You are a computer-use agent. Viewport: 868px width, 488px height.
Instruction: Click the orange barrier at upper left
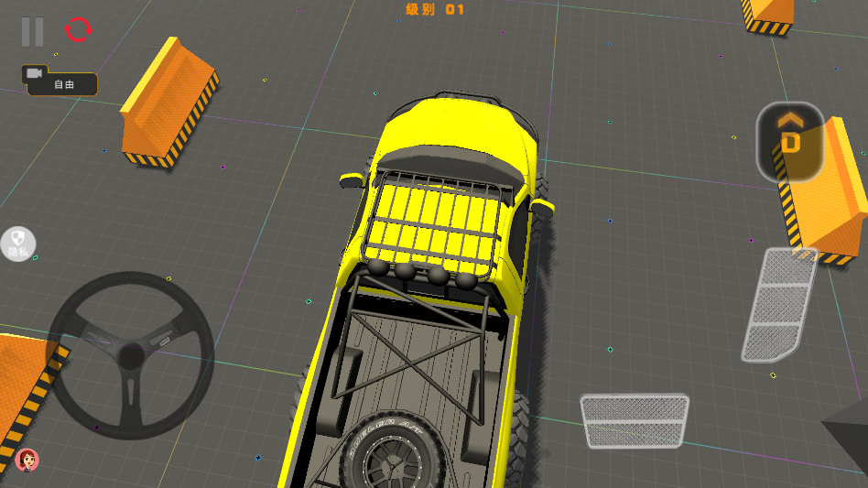click(x=170, y=103)
